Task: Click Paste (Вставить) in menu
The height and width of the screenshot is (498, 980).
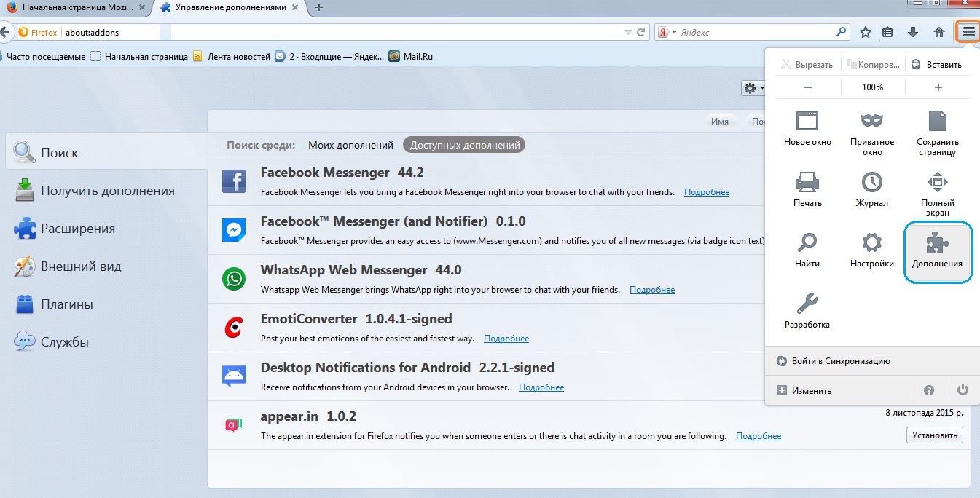Action: (938, 64)
